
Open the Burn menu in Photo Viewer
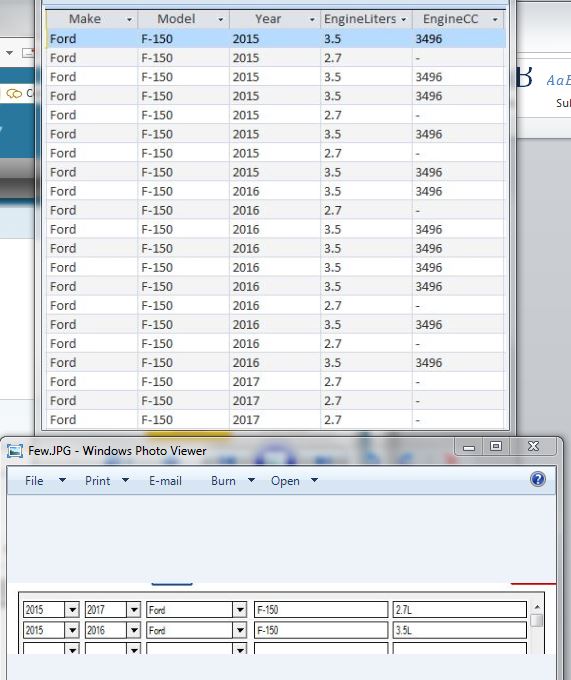tap(223, 481)
